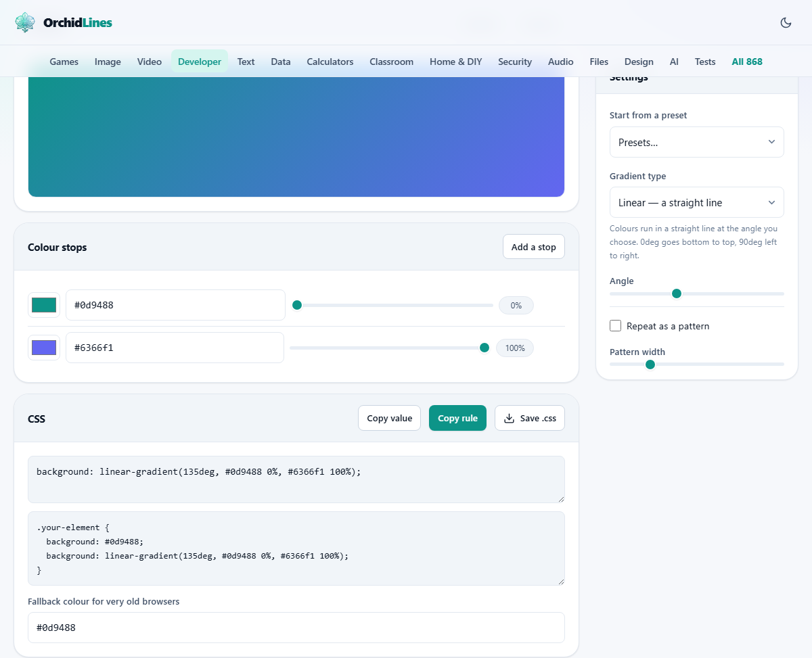Open the Audio category tab
Screen dimensions: 812x658
[561, 62]
